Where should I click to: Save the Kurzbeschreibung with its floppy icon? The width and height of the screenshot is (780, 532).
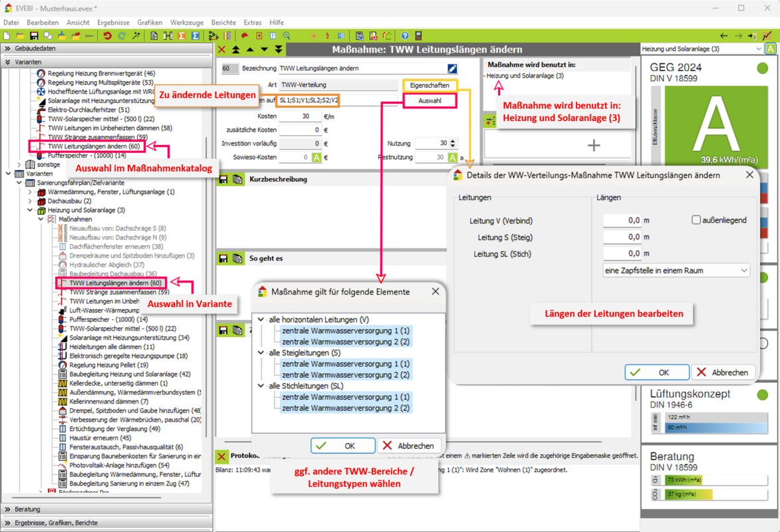(x=223, y=180)
